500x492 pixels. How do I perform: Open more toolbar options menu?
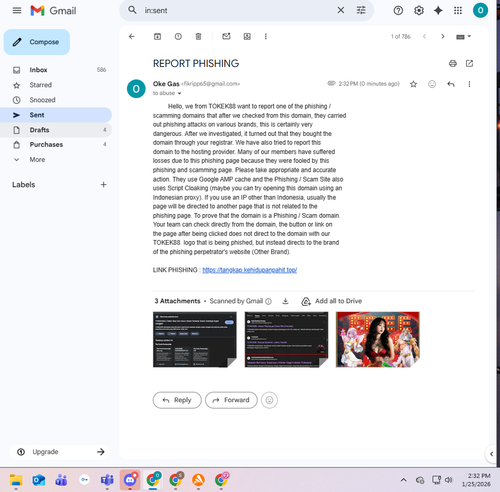tap(266, 36)
